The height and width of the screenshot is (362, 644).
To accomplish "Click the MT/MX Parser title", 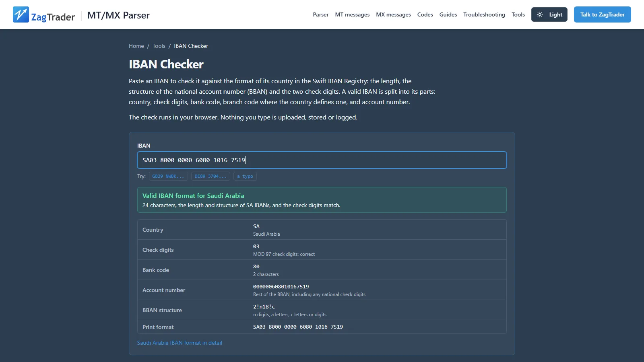I will point(118,15).
